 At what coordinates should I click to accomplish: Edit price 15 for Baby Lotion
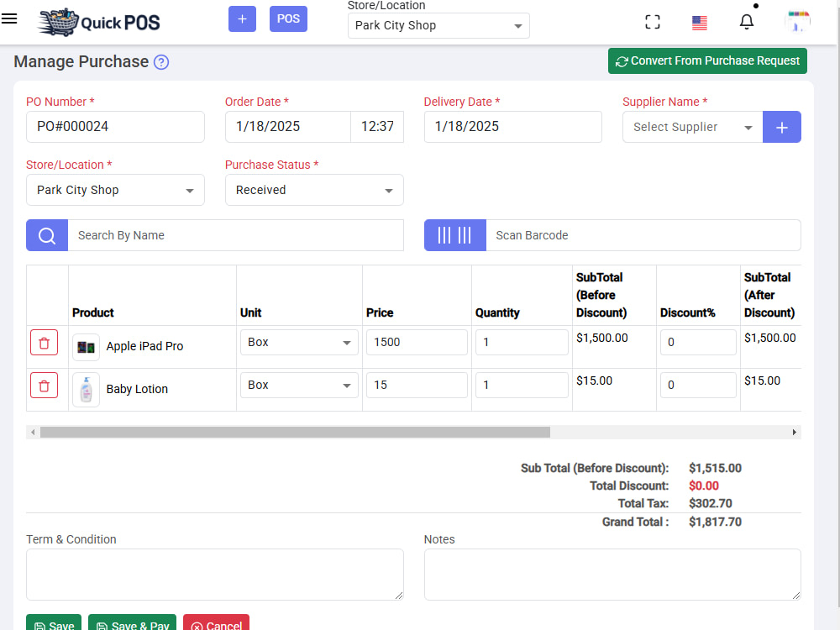tap(417, 386)
